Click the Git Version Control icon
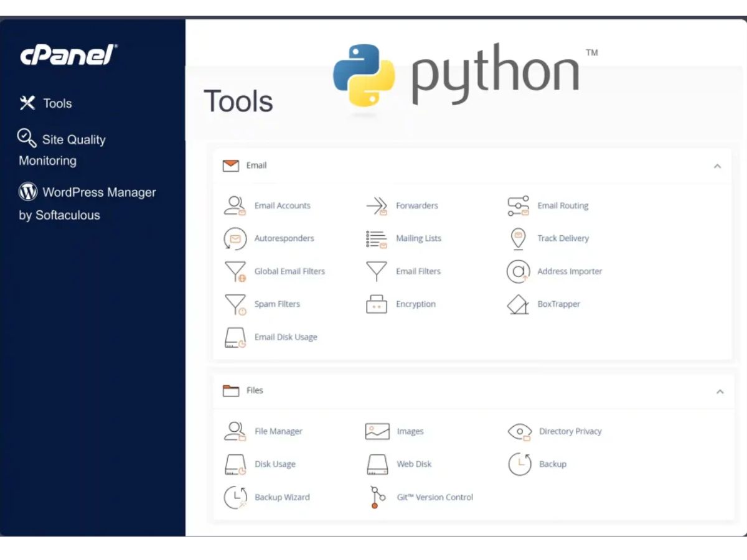The width and height of the screenshot is (747, 560). pyautogui.click(x=377, y=498)
